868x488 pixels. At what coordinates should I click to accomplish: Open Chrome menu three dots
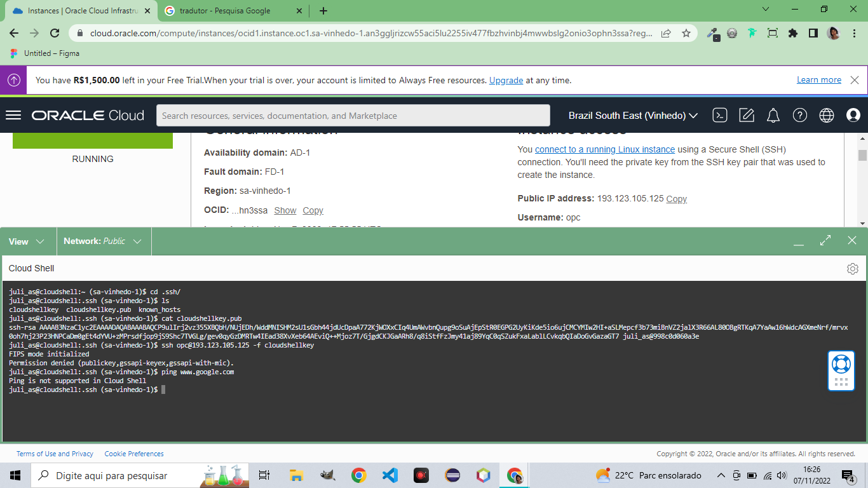click(854, 33)
